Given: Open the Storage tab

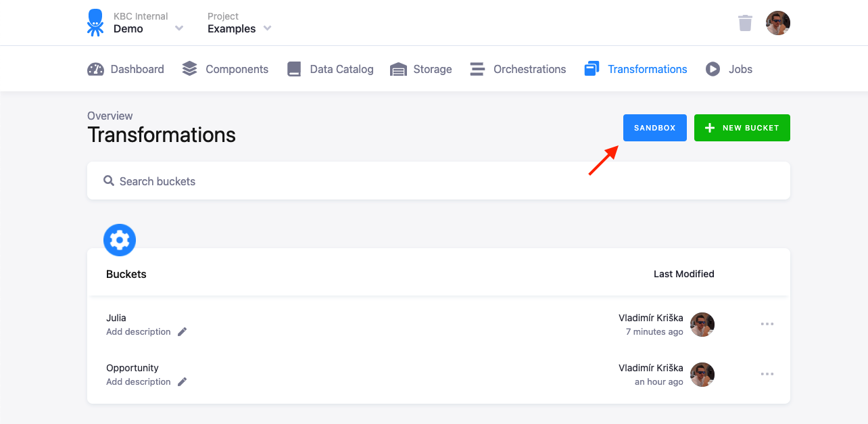Looking at the screenshot, I should click(x=420, y=69).
